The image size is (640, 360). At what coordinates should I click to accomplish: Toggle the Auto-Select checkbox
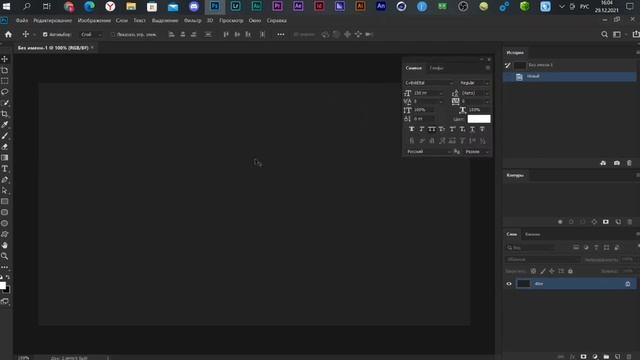[x=45, y=35]
